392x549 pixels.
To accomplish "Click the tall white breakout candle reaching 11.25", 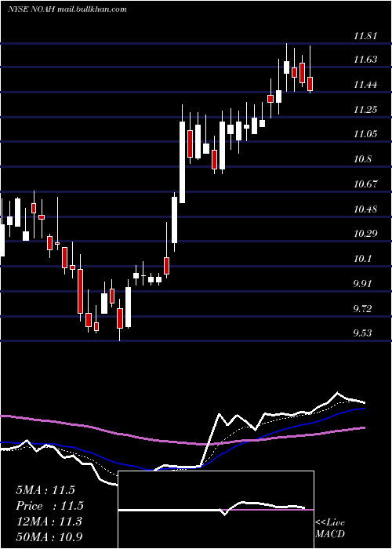I will [x=183, y=162].
